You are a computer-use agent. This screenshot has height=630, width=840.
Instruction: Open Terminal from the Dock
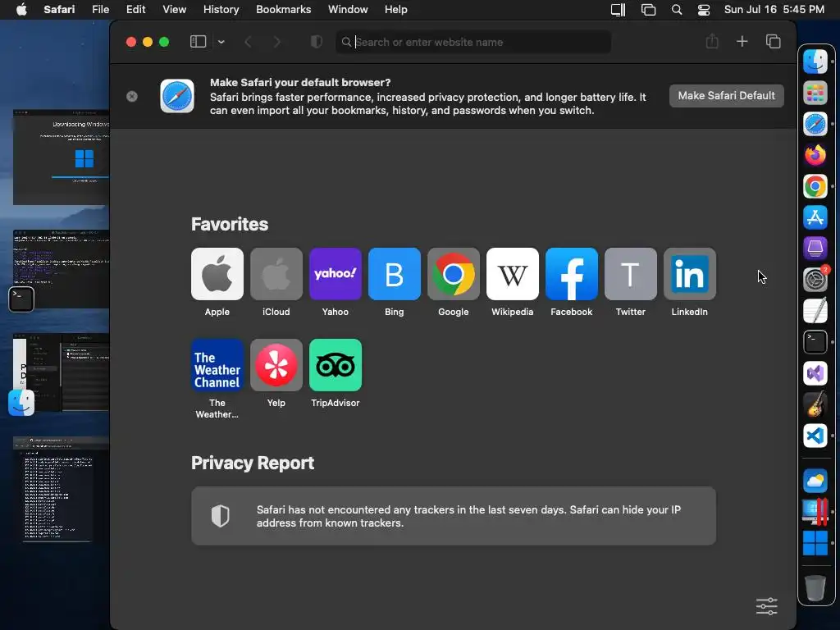pyautogui.click(x=815, y=342)
